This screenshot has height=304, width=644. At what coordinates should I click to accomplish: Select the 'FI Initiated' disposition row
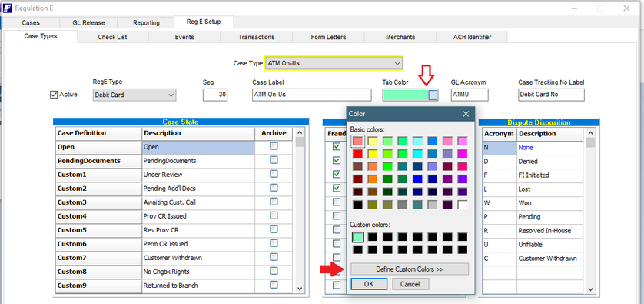coord(533,175)
